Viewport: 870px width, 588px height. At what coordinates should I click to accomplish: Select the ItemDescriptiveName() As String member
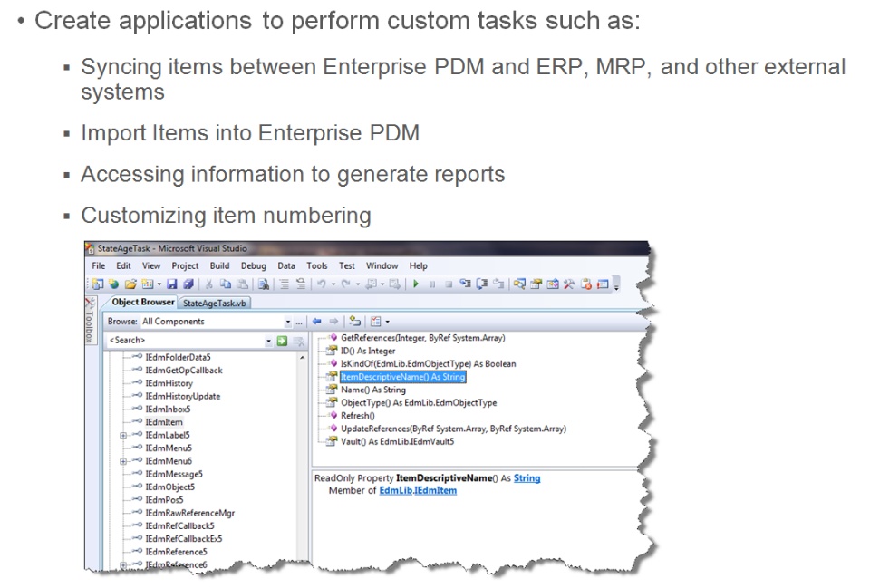point(402,377)
